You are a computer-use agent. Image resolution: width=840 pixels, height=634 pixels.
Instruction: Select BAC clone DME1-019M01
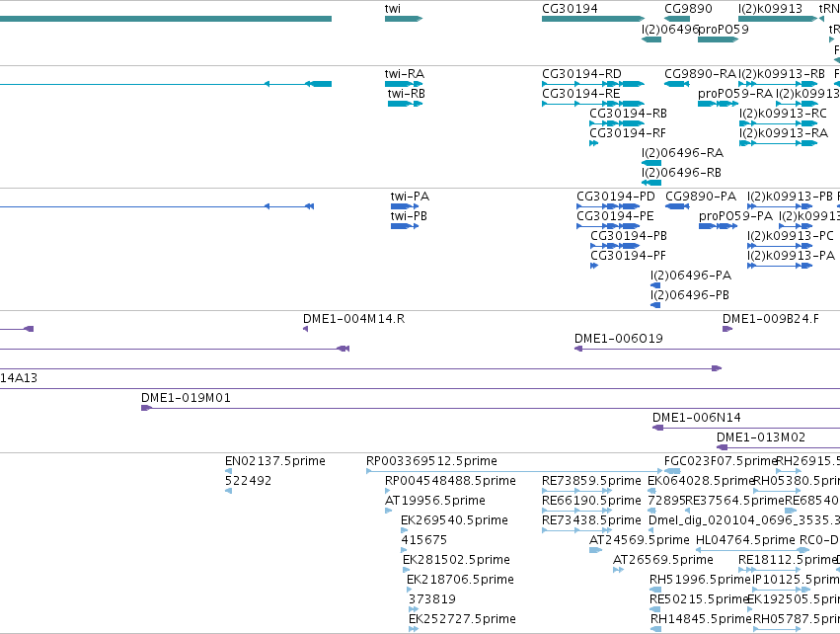(x=491, y=409)
